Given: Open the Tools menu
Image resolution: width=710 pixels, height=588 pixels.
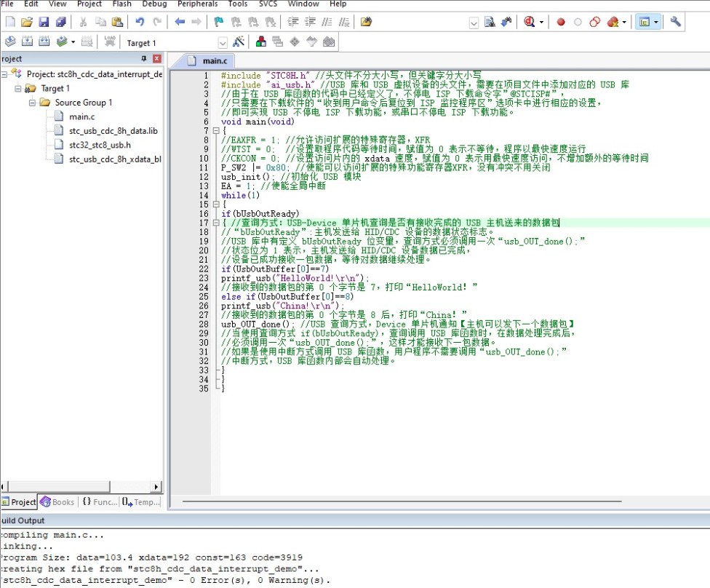Looking at the screenshot, I should pyautogui.click(x=238, y=4).
